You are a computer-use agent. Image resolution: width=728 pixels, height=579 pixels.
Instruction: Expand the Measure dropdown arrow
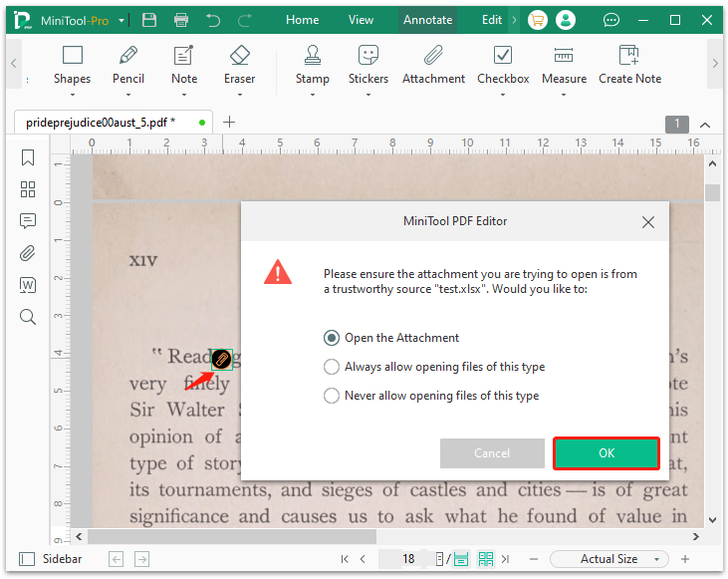564,95
